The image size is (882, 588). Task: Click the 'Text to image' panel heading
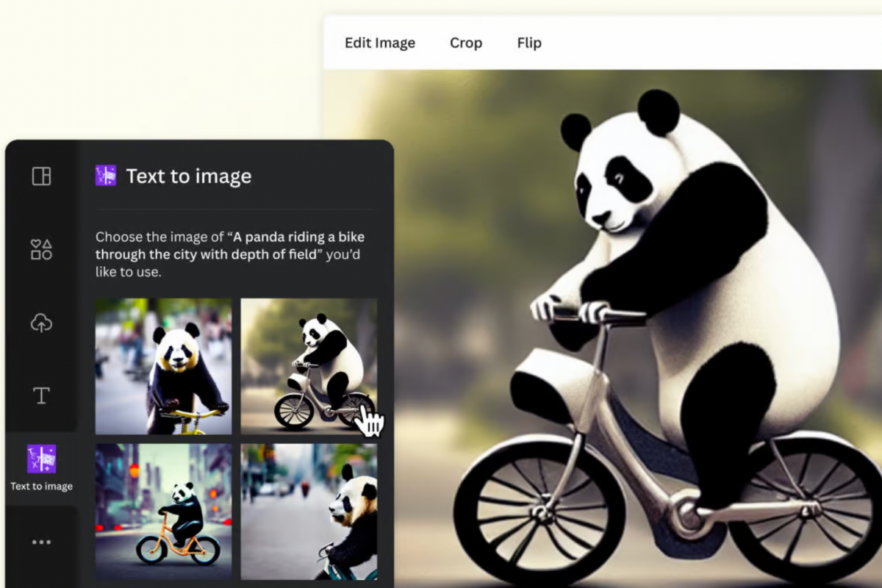click(189, 176)
